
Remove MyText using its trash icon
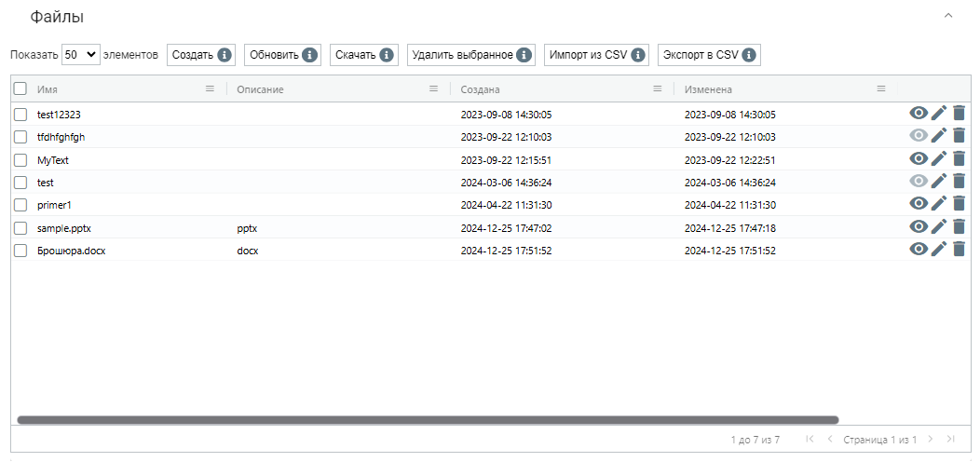959,158
